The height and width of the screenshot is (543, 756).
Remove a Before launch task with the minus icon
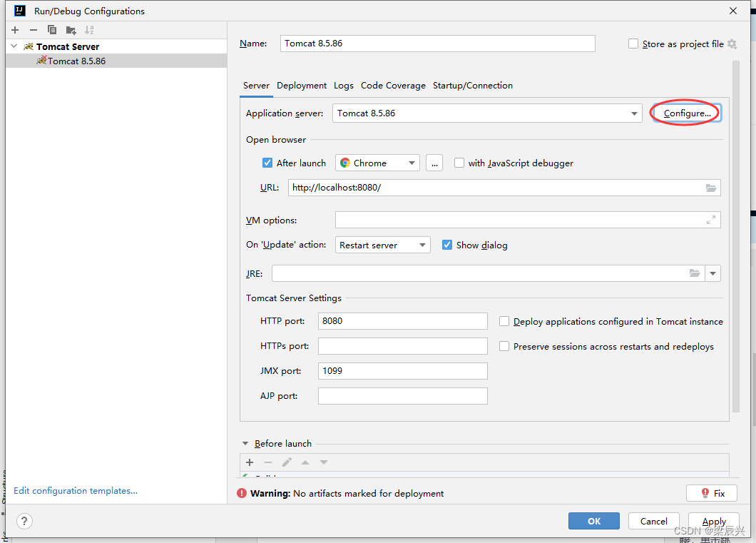(x=268, y=462)
